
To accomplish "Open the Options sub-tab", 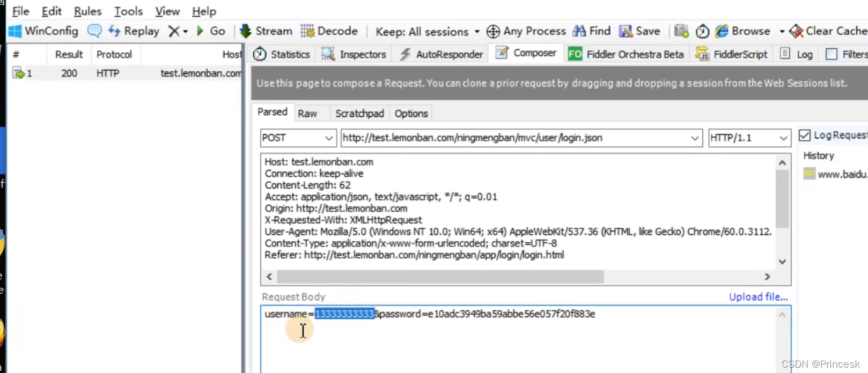I will (411, 114).
